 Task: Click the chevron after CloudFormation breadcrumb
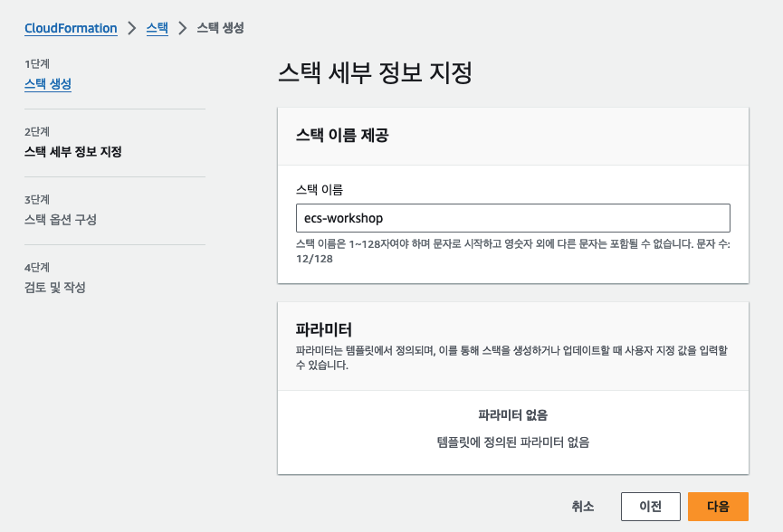tap(132, 28)
